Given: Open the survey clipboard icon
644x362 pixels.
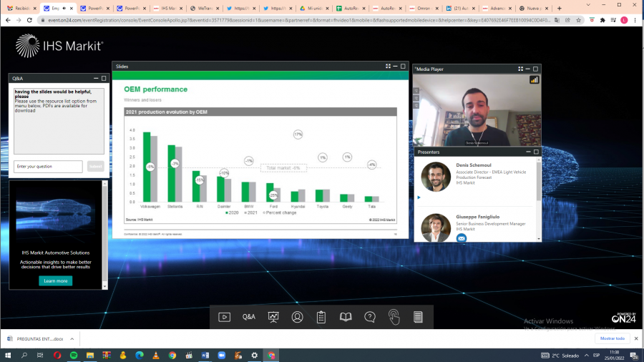Looking at the screenshot, I should pos(321,317).
